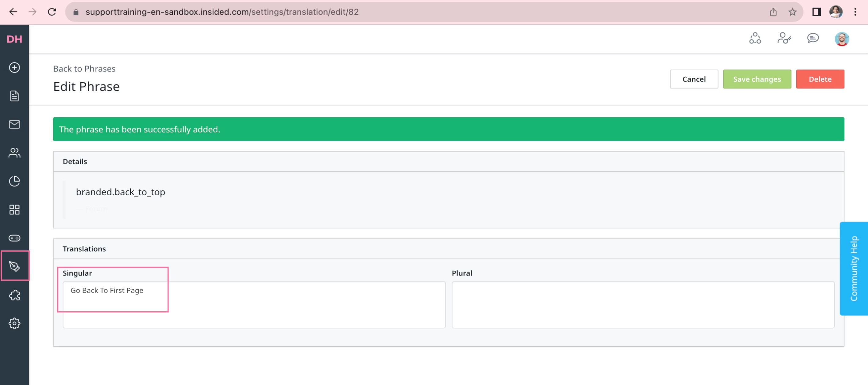Click the plus create icon in sidebar
The image size is (868, 385).
[14, 68]
